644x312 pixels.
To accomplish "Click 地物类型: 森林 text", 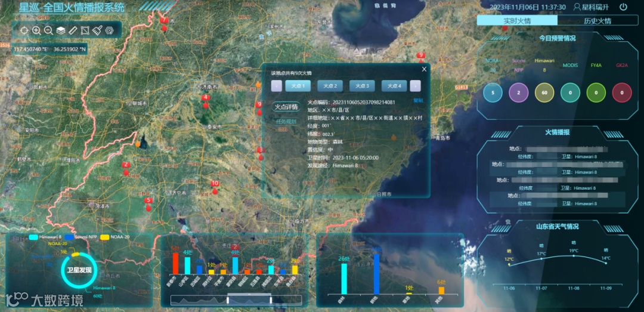I will click(326, 141).
